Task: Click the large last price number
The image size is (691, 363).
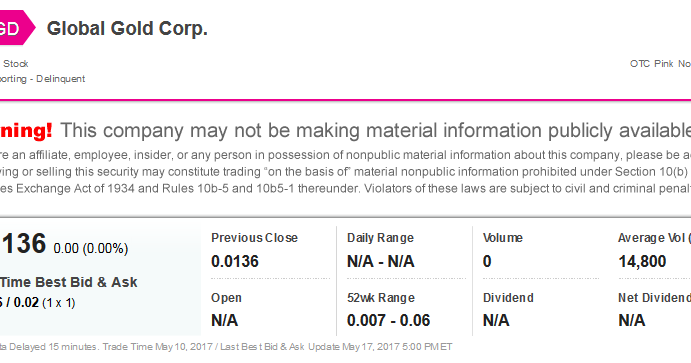Action: [23, 243]
